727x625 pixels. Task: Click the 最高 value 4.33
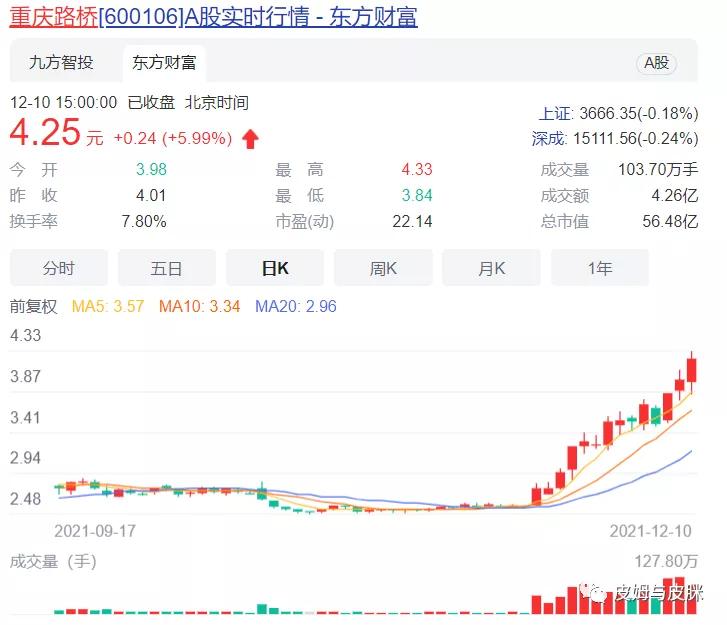417,169
